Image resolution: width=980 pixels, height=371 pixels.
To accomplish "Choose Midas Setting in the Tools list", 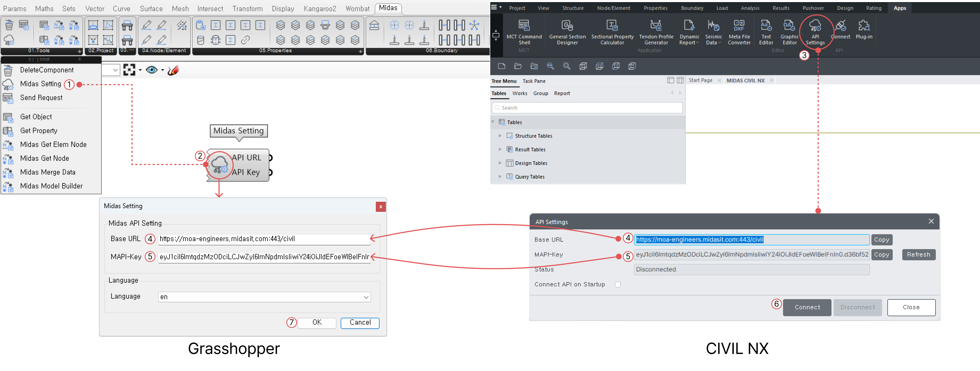I will pyautogui.click(x=40, y=84).
